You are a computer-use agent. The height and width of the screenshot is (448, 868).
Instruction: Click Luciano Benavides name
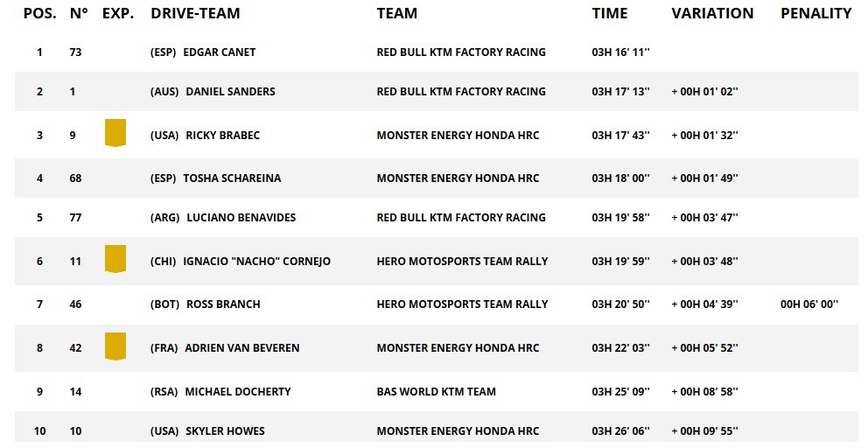click(241, 218)
